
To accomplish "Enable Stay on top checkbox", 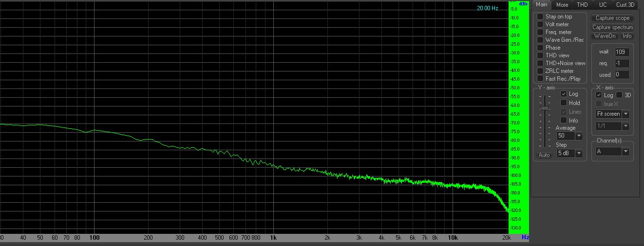I will click(x=540, y=17).
